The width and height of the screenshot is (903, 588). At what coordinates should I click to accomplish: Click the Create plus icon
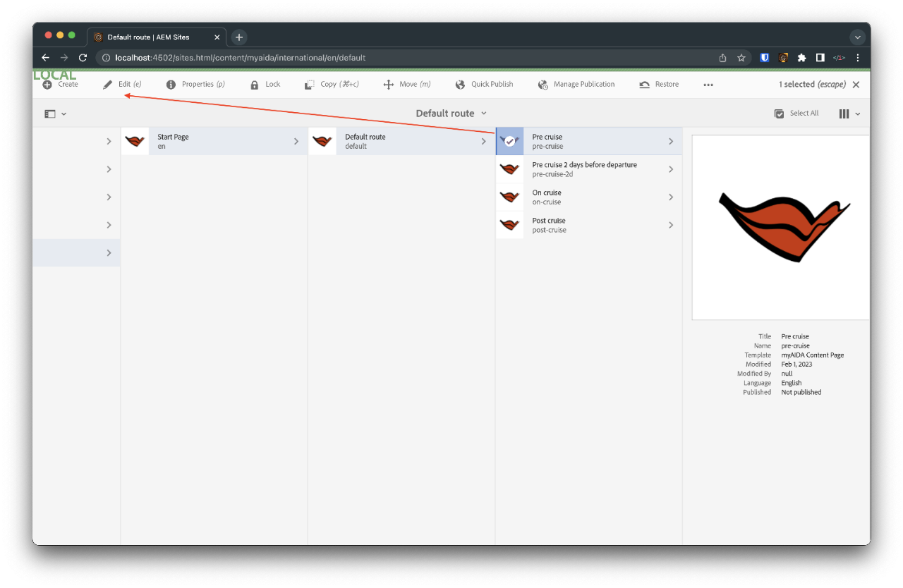[x=47, y=85]
